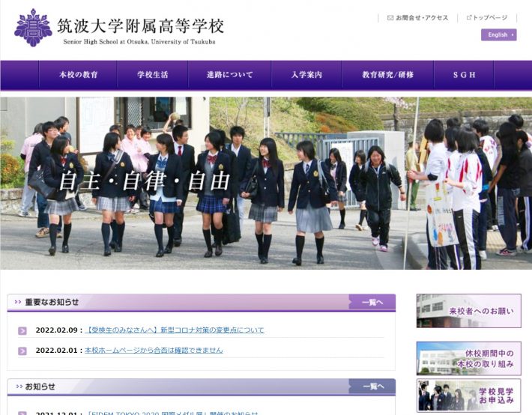This screenshot has width=532, height=415.
Task: Open 進路について menu
Action: tap(230, 75)
